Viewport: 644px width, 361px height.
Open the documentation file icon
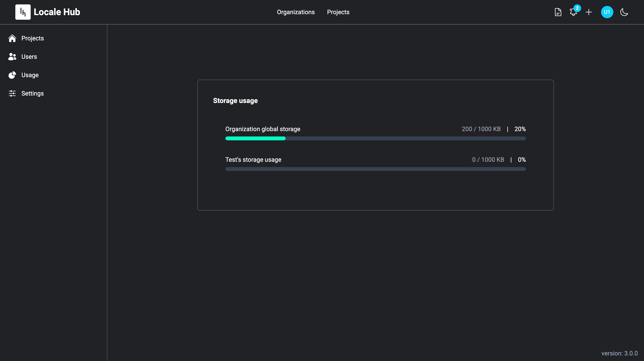coord(558,12)
